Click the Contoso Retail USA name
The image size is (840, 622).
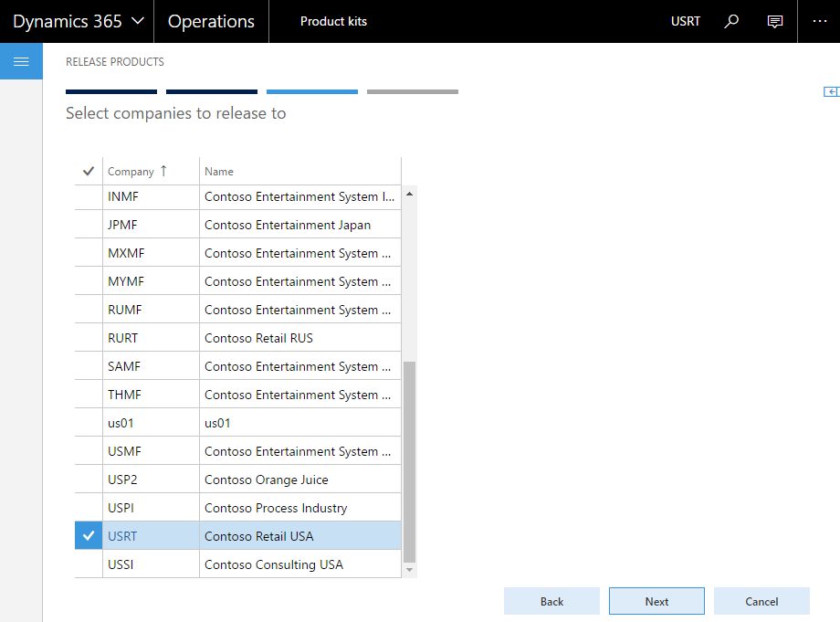(x=258, y=536)
